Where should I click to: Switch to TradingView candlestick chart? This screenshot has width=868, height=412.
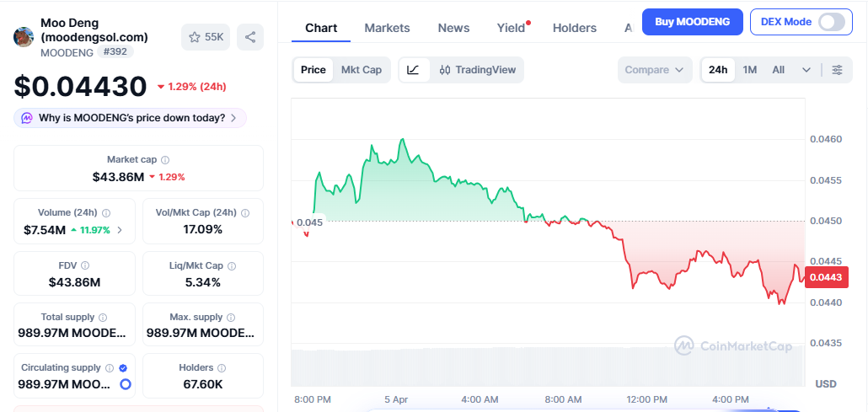pos(477,70)
